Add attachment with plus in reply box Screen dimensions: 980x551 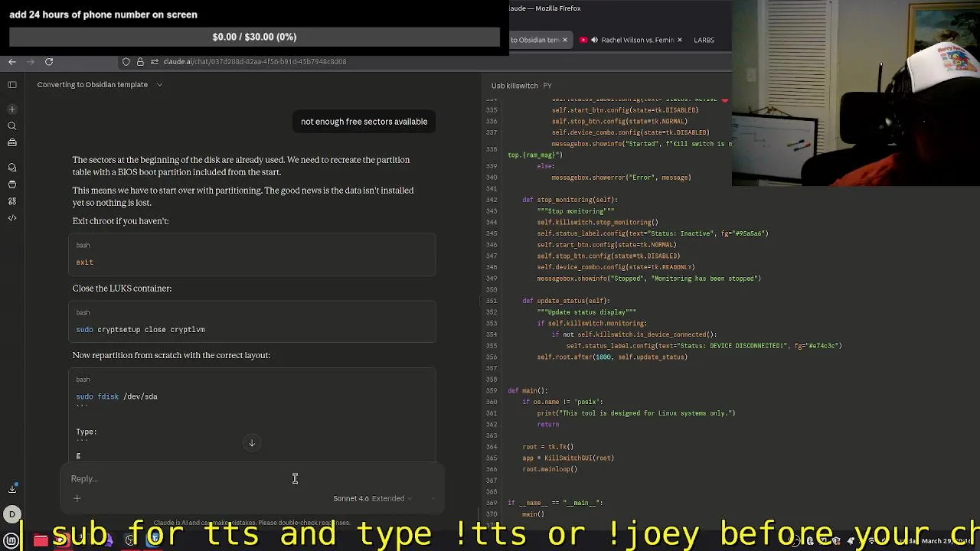pyautogui.click(x=77, y=498)
